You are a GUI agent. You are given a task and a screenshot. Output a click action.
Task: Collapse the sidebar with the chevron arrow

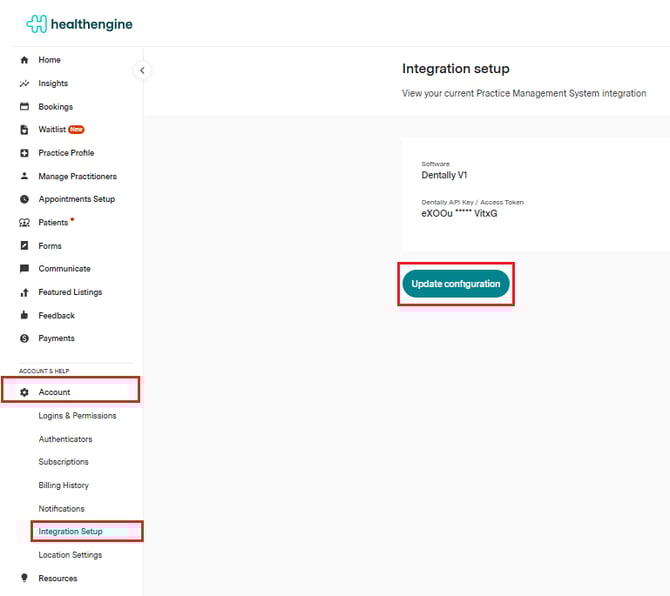pyautogui.click(x=142, y=70)
